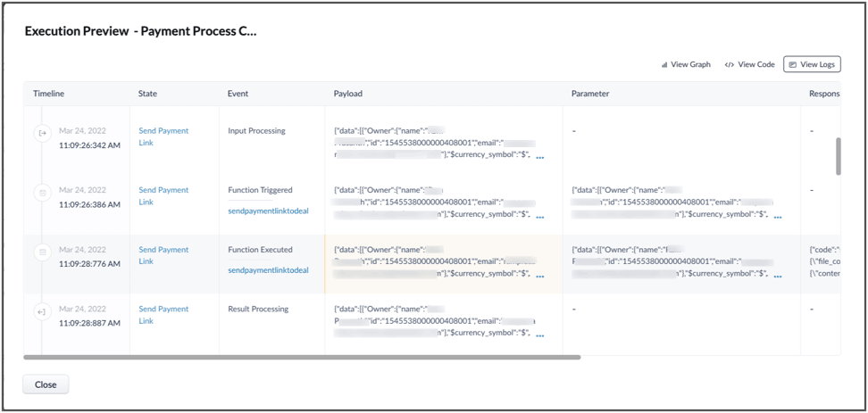Expand the Result Processing payload ellipsis
The width and height of the screenshot is (868, 413).
pyautogui.click(x=540, y=335)
